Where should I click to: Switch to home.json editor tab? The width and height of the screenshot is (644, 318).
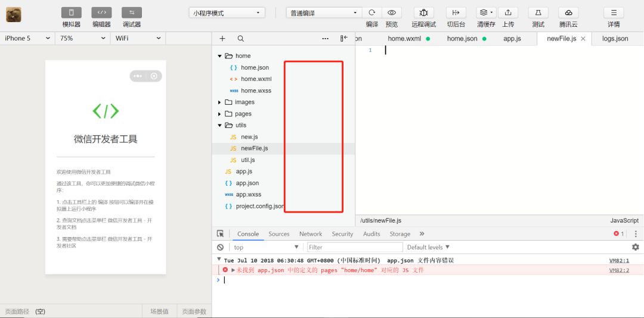tap(462, 39)
